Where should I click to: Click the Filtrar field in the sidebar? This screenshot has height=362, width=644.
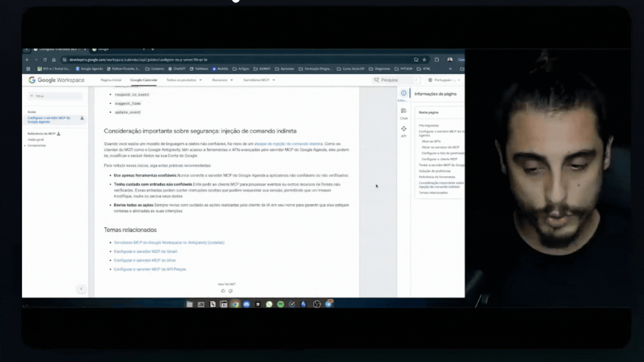pyautogui.click(x=55, y=96)
